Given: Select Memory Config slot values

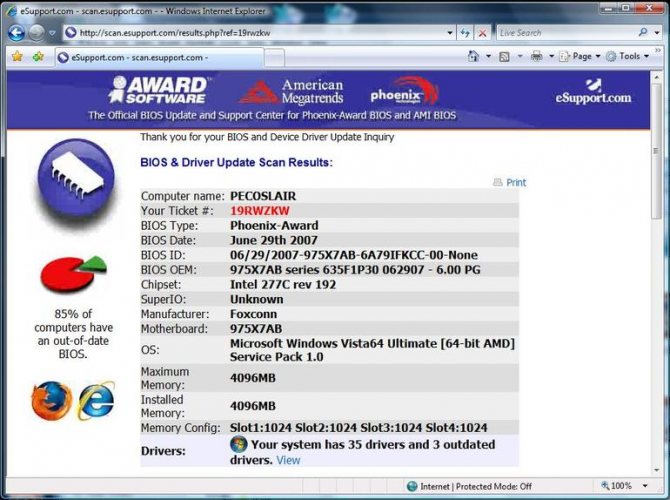Looking at the screenshot, I should [359, 428].
